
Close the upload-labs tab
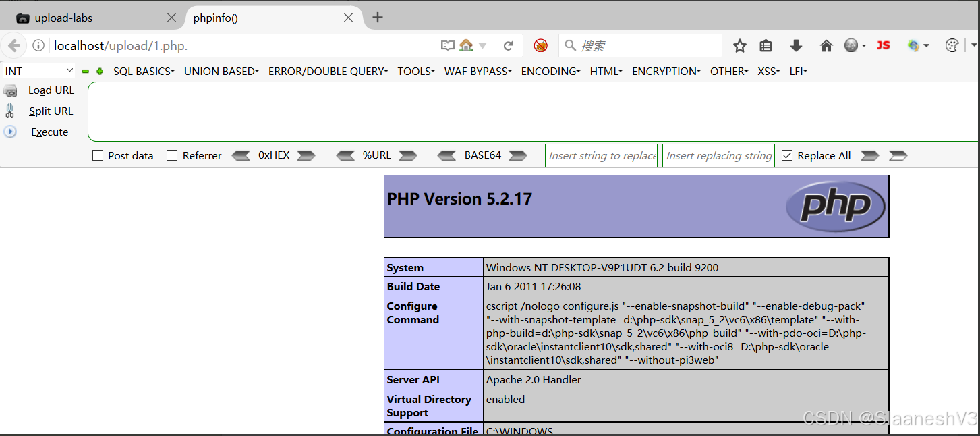(172, 18)
